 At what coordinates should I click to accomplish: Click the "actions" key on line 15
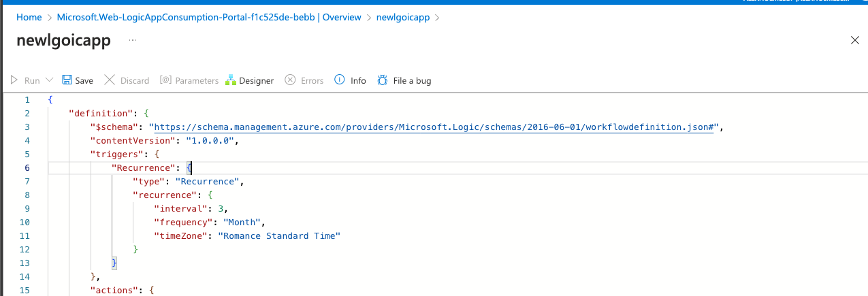tap(115, 291)
